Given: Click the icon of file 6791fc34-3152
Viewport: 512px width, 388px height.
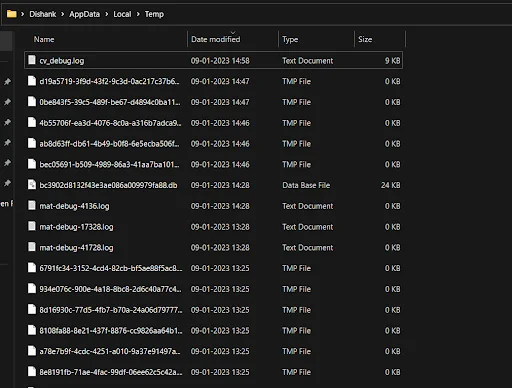Looking at the screenshot, I should pyautogui.click(x=32, y=267).
